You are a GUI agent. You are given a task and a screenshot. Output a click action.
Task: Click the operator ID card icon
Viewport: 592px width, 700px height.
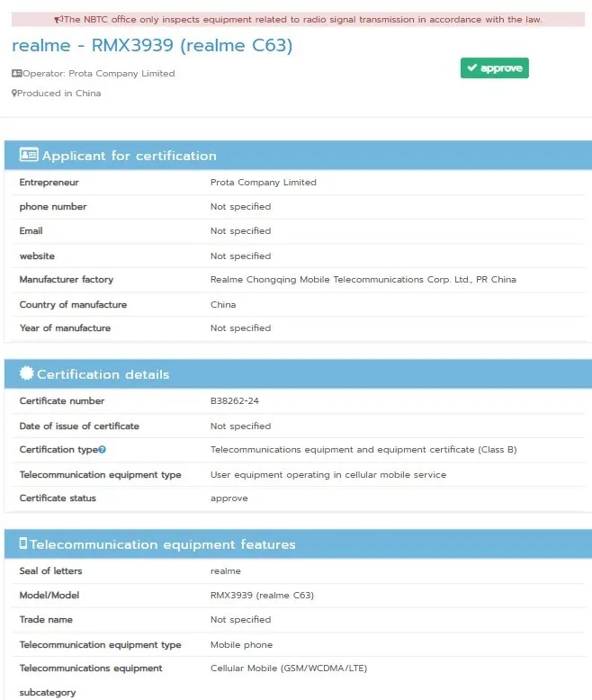pos(16,74)
